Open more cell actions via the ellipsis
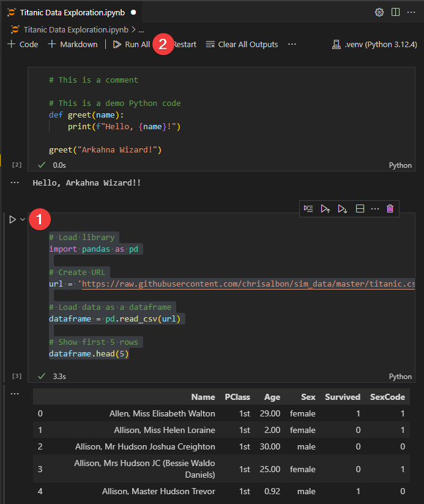 (x=375, y=208)
